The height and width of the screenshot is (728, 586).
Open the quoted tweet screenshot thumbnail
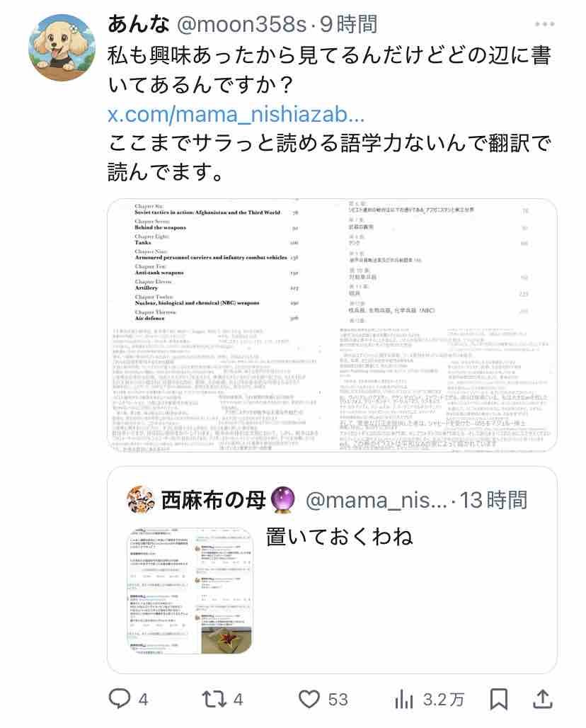190,591
